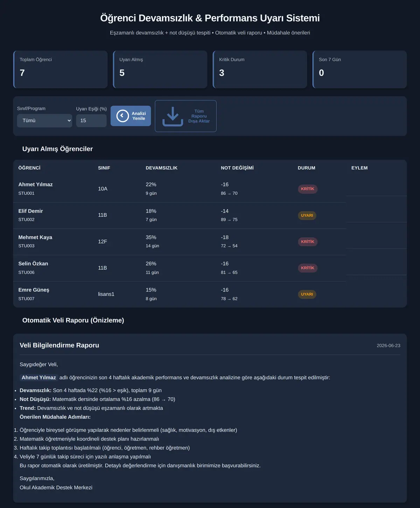Click absence days 11 gün for Selin Özkan
Screen dimensions: 420x508
[x=152, y=273]
